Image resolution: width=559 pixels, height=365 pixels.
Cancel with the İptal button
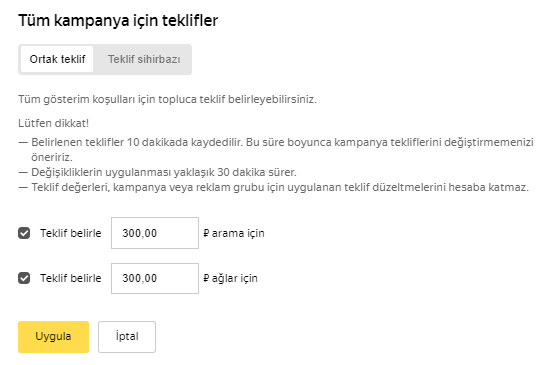127,337
